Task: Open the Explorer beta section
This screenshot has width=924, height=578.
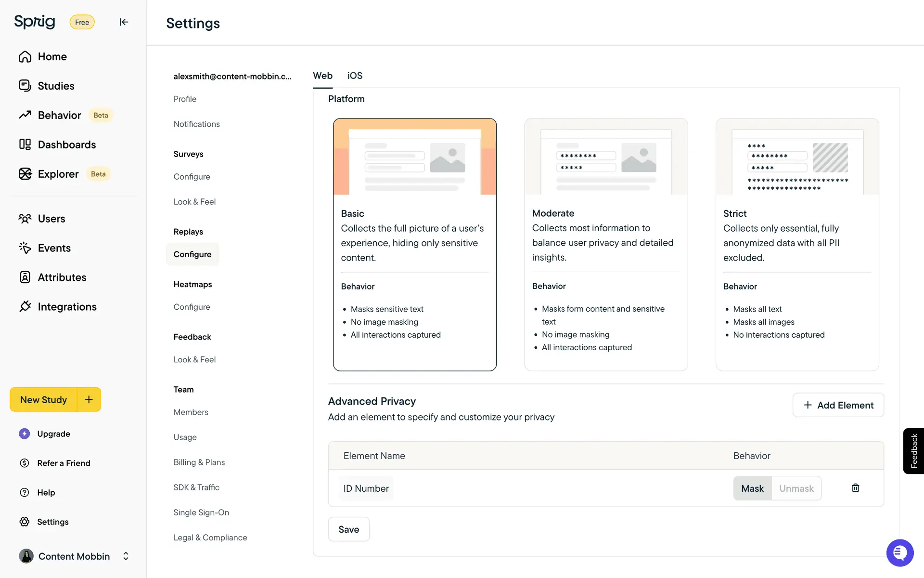Action: tap(58, 174)
